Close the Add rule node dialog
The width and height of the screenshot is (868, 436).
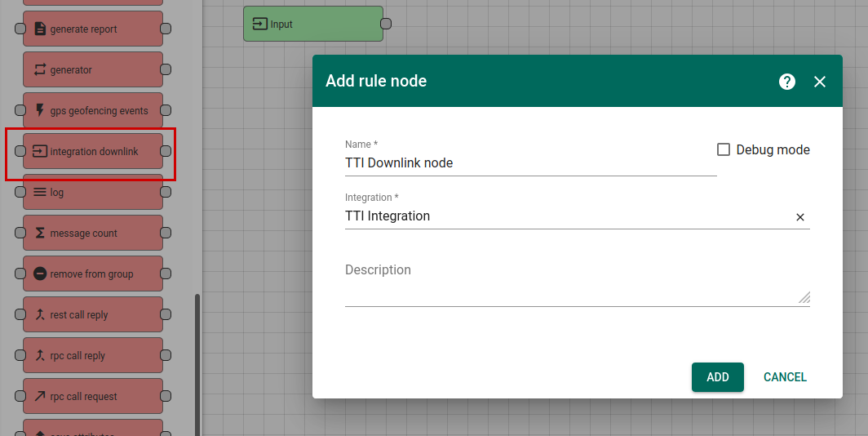820,82
